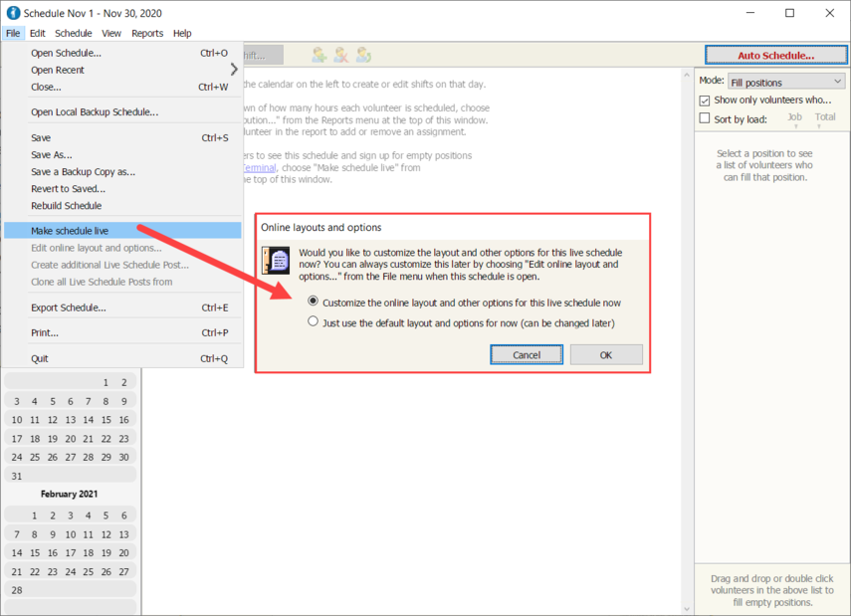Click the Total sort column arrow
Image resolution: width=851 pixels, height=616 pixels.
point(819,126)
